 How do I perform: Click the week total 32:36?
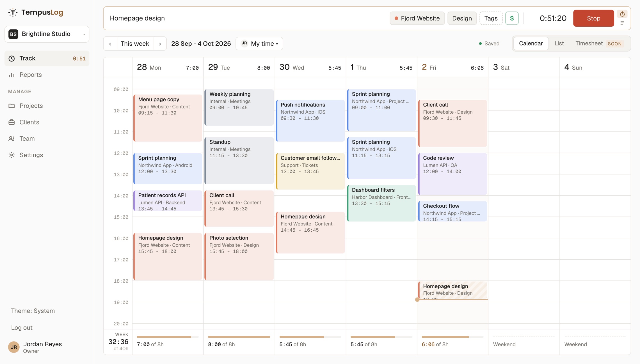(x=118, y=342)
